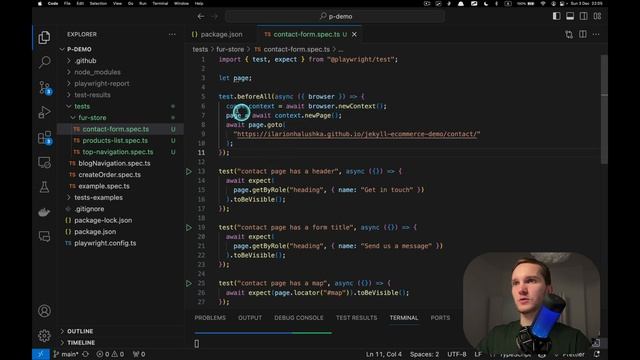Open the Search view in activity bar
This screenshot has width=640, height=360.
pyautogui.click(x=44, y=62)
